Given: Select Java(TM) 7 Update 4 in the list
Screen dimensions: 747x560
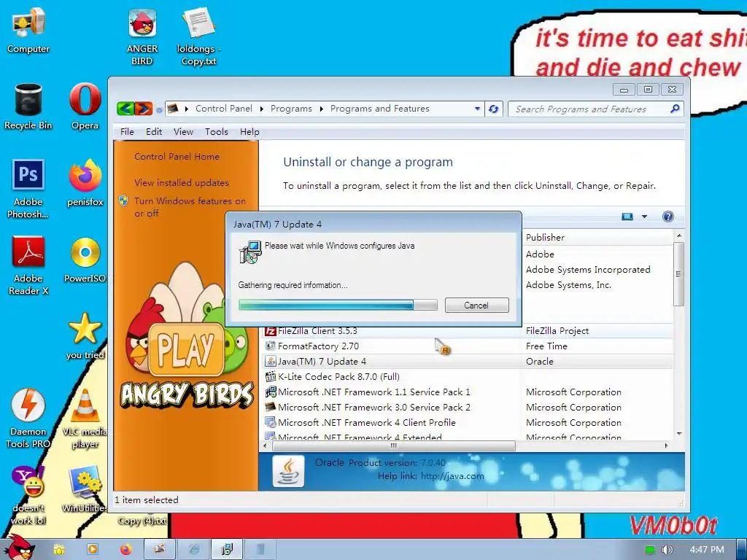Looking at the screenshot, I should [467, 362].
